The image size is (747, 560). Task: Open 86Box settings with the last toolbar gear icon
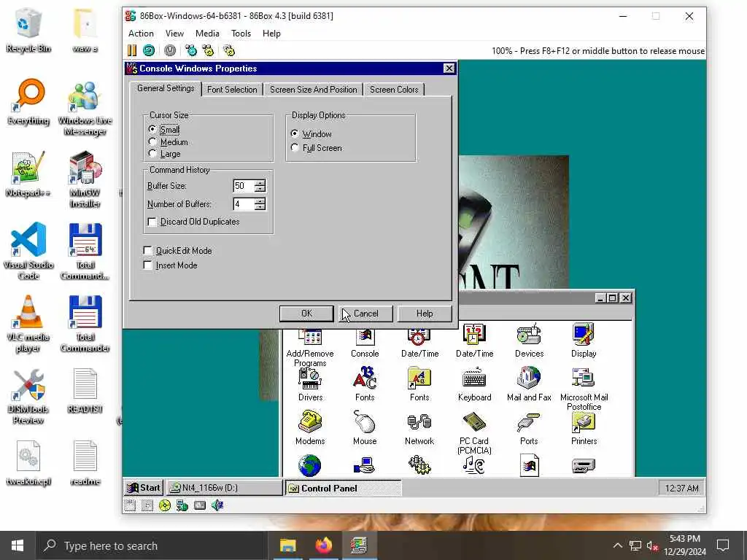pyautogui.click(x=229, y=50)
